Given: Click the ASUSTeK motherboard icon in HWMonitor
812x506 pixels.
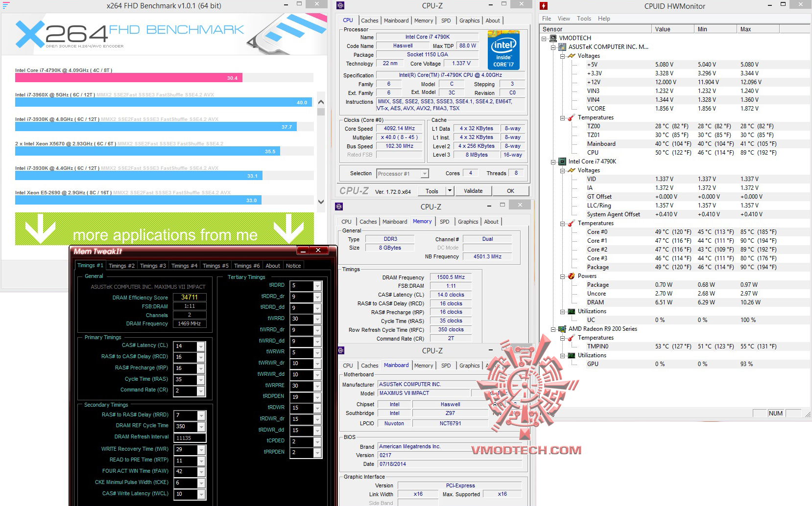Looking at the screenshot, I should tap(563, 47).
